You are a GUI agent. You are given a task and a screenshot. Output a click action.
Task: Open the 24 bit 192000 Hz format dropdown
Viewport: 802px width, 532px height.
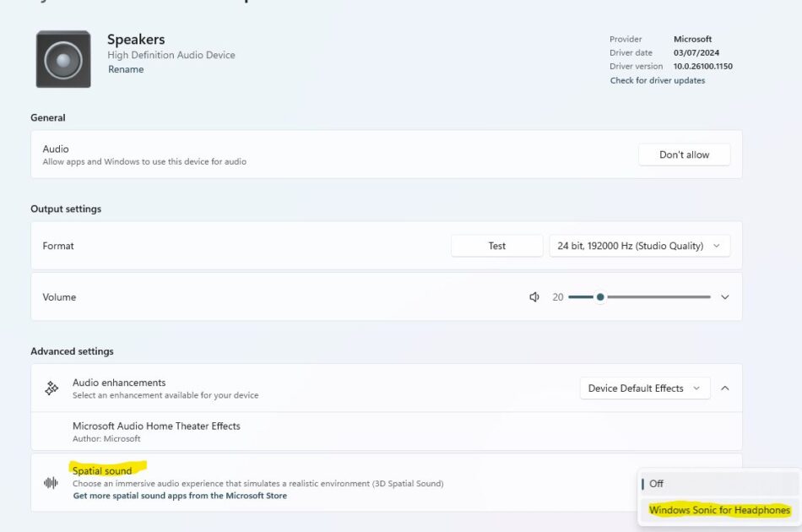[x=639, y=246]
